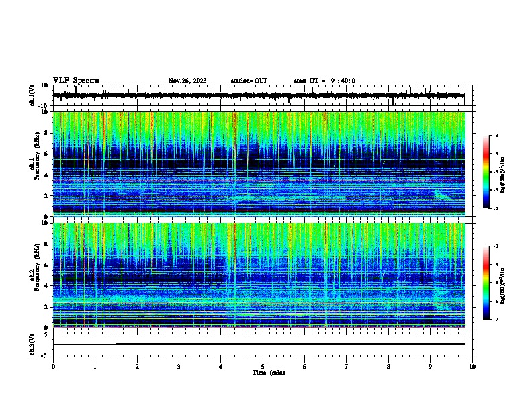The image size is (532, 411).
Task: Click the "ch.3(V)" axis label
Action: 32,345
